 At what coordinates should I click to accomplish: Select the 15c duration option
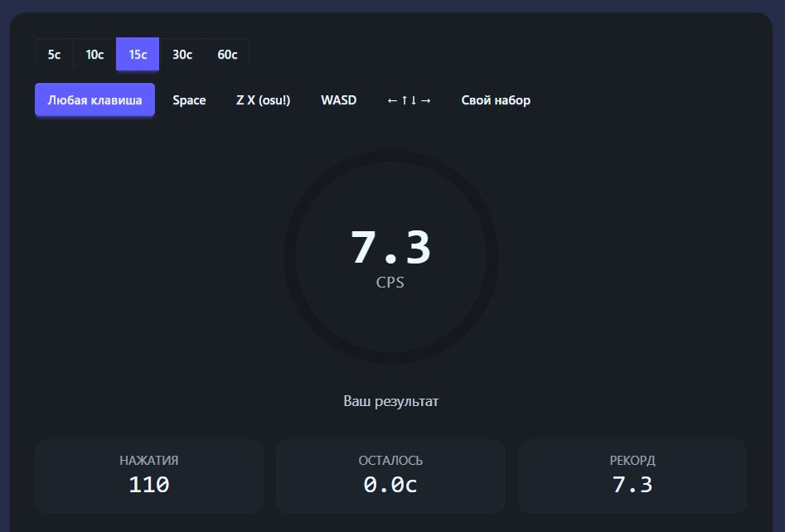pos(138,54)
